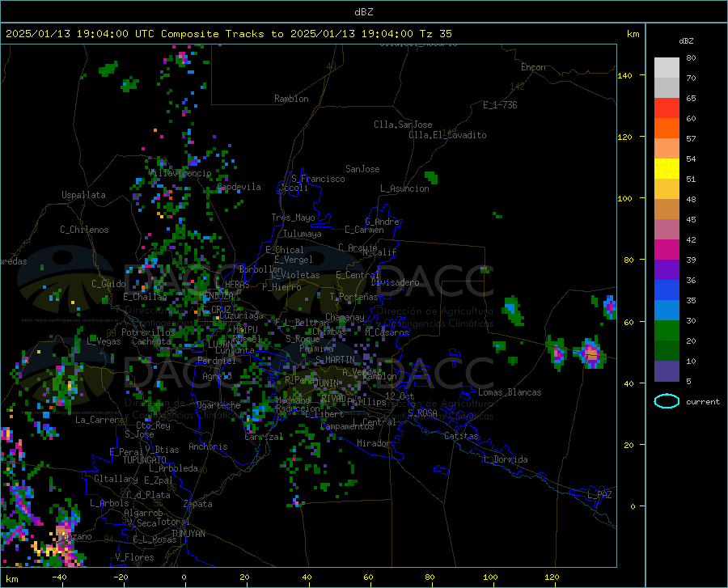The height and width of the screenshot is (588, 728).
Task: Click the 'Anchoris' place label
Action: pyautogui.click(x=208, y=446)
